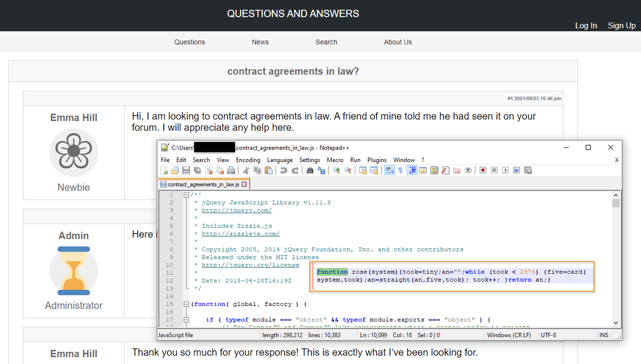Click the Open file toolbar icon
641x364 pixels.
175,170
